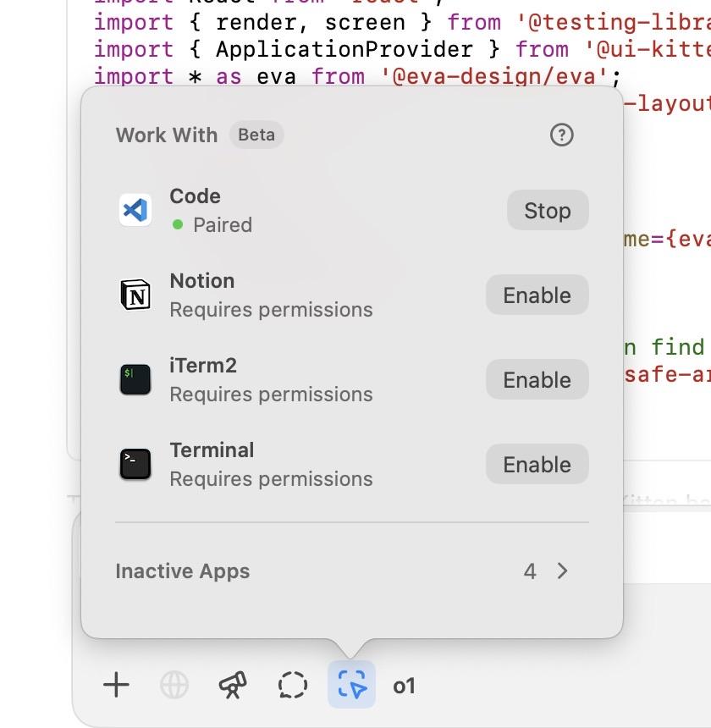The image size is (711, 728).
Task: Click the green Paired status text
Action: [x=223, y=225]
